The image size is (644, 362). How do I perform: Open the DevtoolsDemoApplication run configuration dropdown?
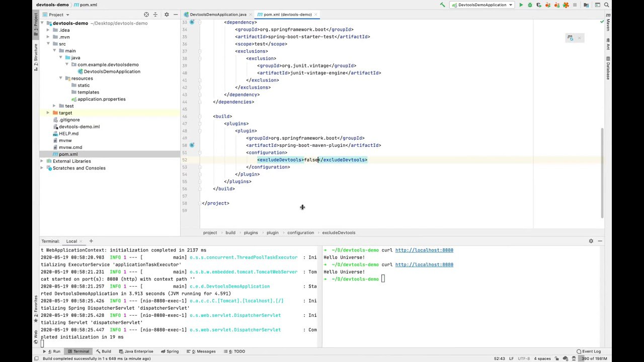[482, 5]
